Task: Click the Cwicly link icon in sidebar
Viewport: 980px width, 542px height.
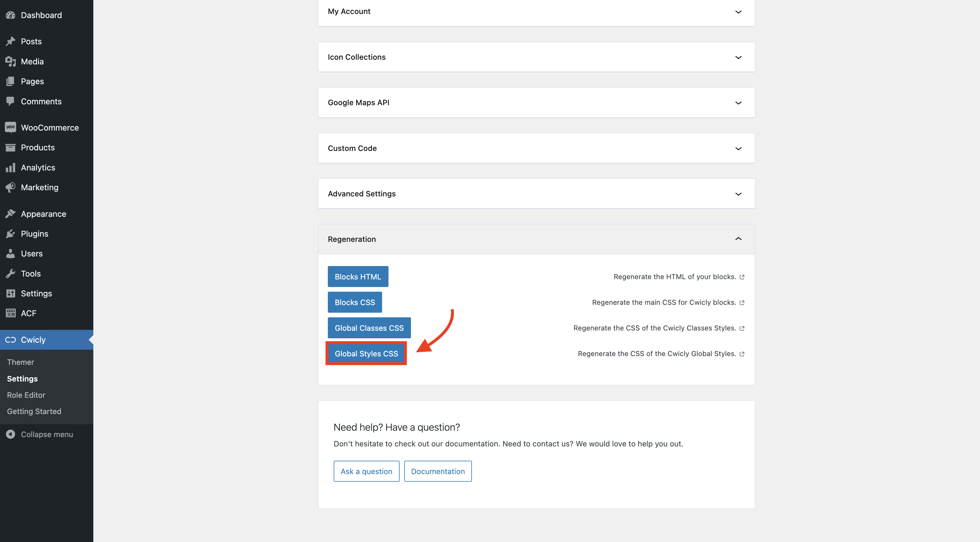Action: click(x=11, y=340)
